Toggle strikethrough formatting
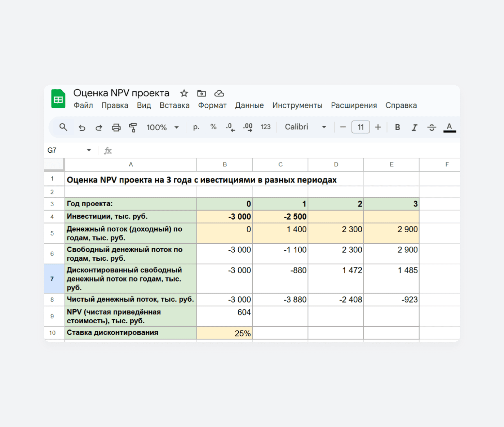 [432, 127]
